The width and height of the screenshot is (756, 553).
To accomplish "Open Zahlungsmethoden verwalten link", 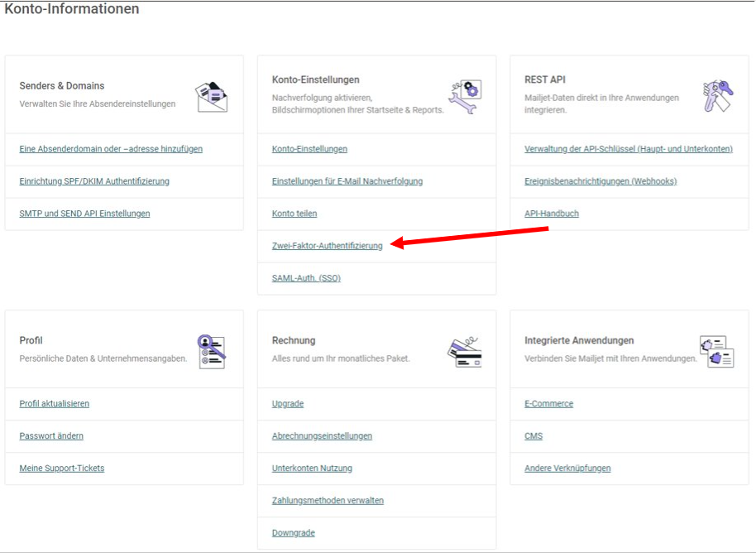I will coord(328,500).
